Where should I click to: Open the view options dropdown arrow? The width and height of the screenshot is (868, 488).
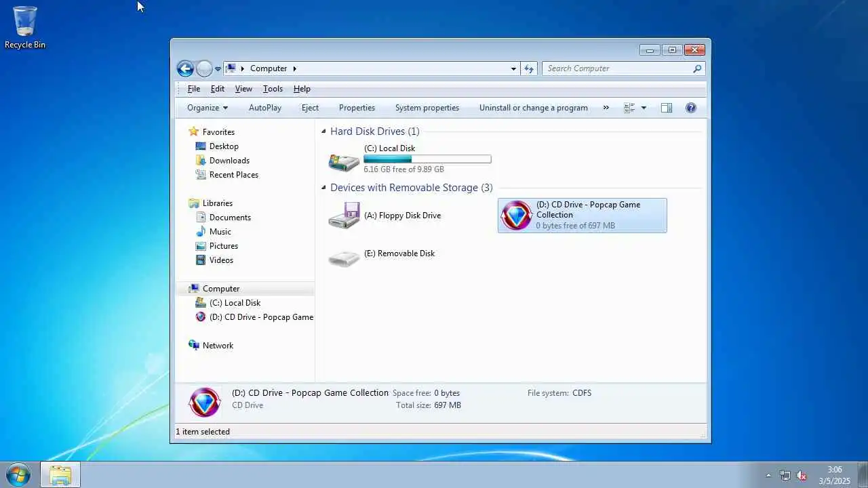[644, 108]
